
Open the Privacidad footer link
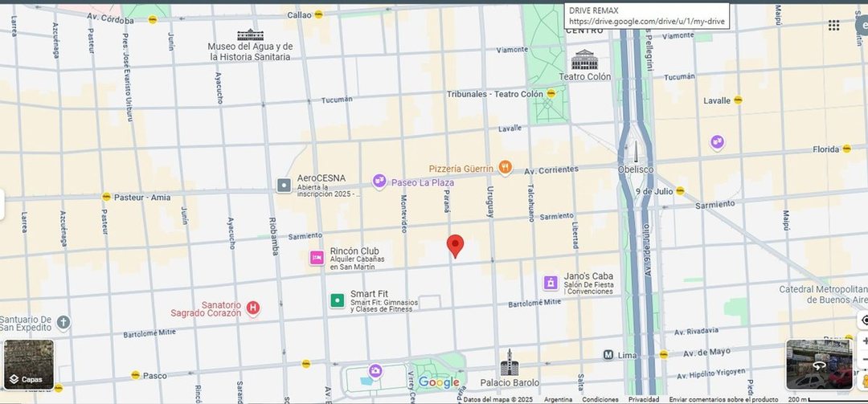tap(643, 399)
